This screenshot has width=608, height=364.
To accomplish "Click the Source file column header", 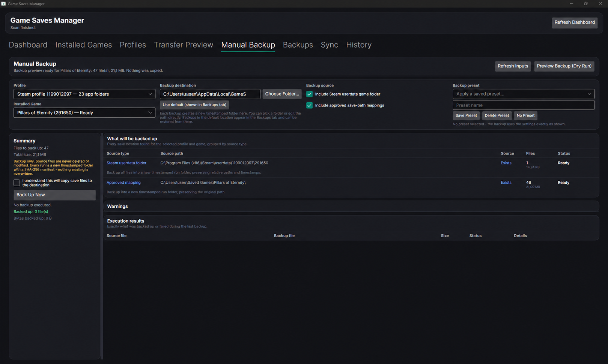I will (x=116, y=236).
